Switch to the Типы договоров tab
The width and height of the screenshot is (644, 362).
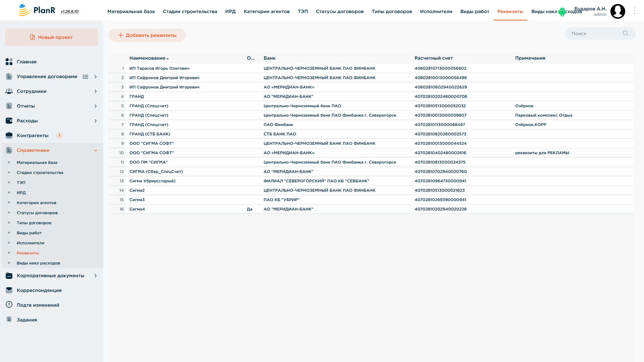coord(392,11)
